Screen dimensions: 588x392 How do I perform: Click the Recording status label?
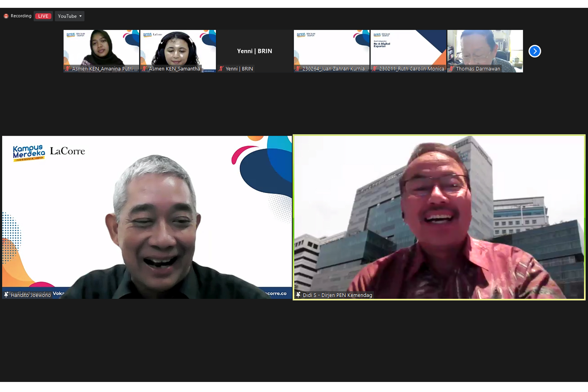[x=21, y=16]
